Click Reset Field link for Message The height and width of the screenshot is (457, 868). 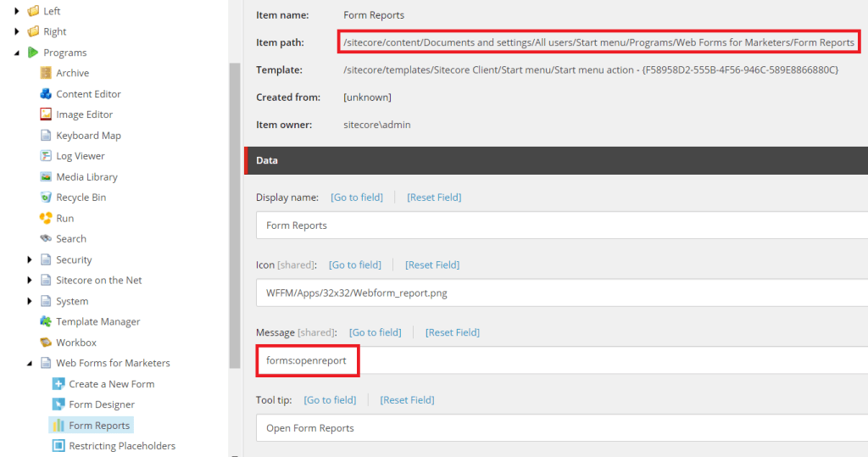click(x=452, y=332)
